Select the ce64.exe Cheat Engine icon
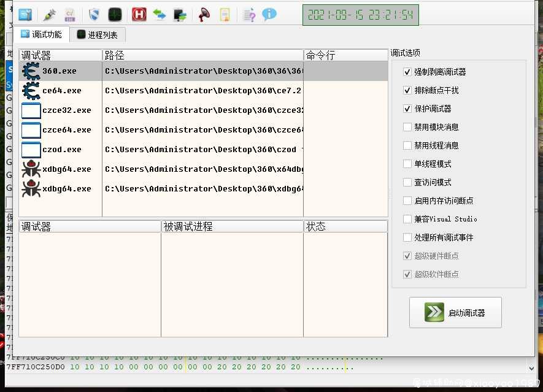 pos(31,91)
